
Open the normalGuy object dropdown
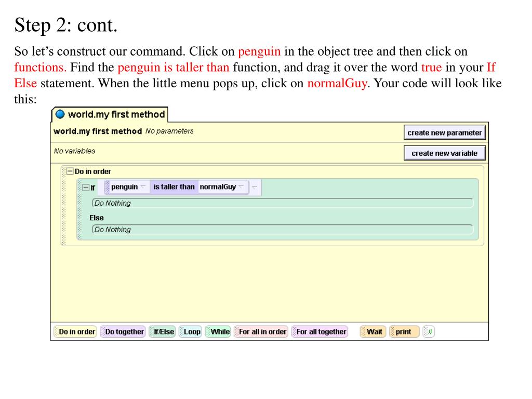[241, 187]
